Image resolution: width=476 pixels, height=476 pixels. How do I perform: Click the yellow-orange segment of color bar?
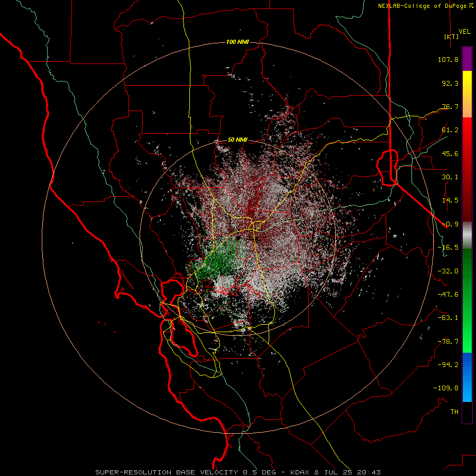(467, 94)
